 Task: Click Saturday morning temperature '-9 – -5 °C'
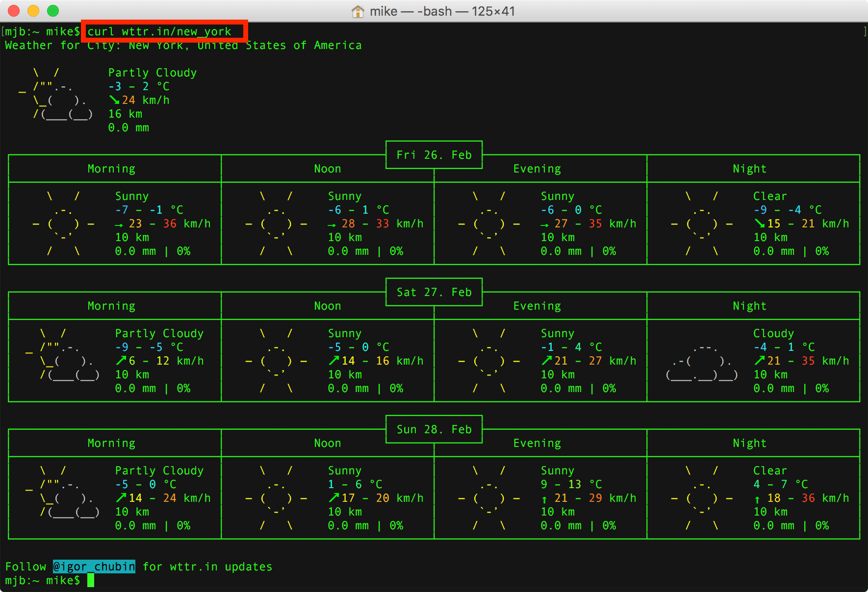click(x=149, y=347)
